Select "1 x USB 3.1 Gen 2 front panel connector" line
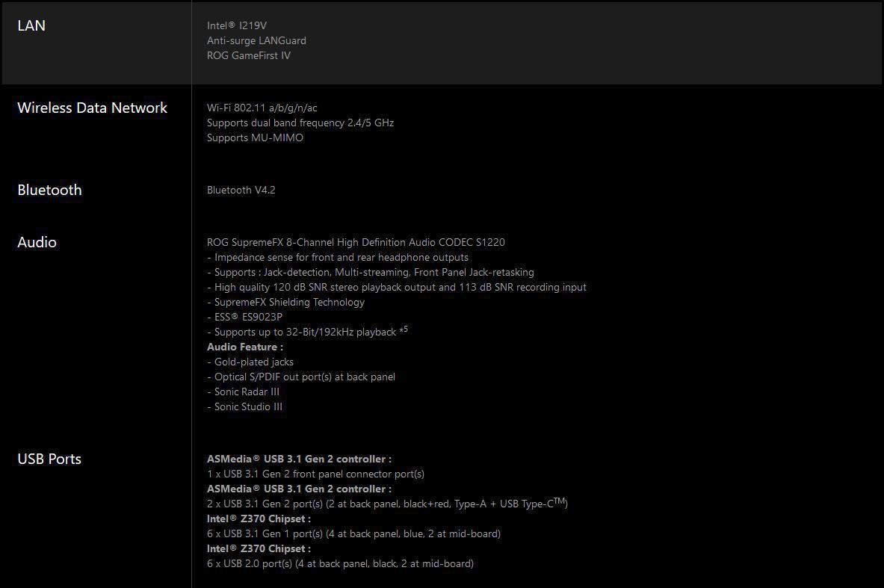884x588 pixels. click(x=315, y=474)
